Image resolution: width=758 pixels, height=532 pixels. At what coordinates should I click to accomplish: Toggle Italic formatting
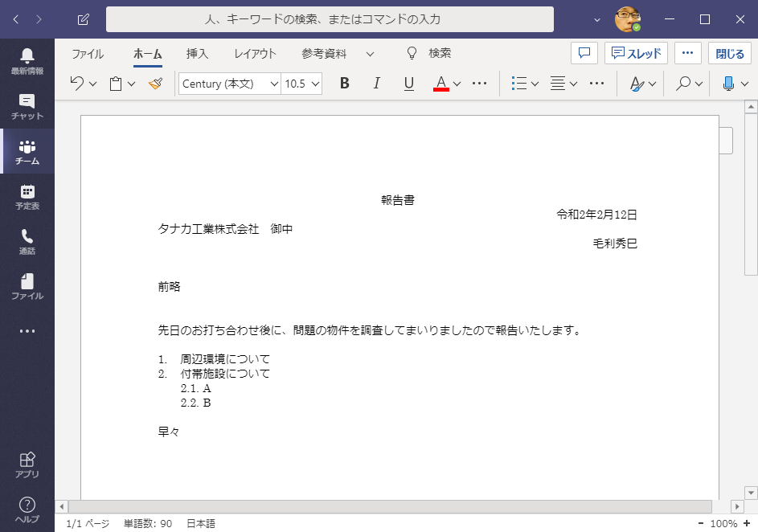pyautogui.click(x=376, y=84)
